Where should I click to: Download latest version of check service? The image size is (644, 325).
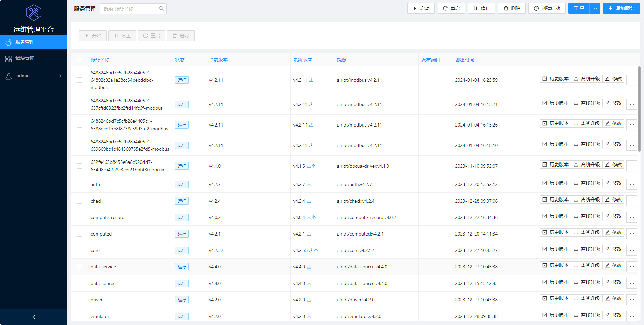(309, 201)
